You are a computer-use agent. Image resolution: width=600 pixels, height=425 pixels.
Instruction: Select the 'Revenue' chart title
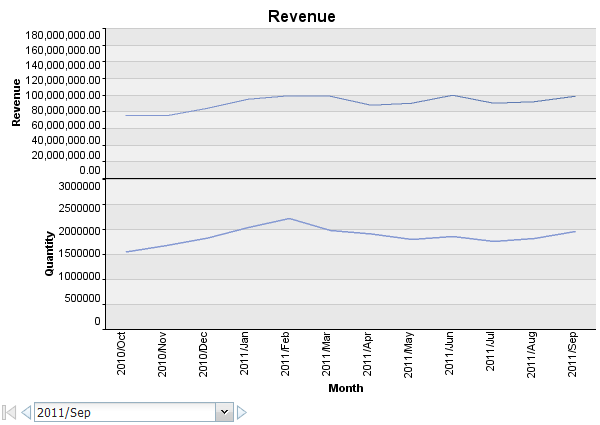point(302,16)
